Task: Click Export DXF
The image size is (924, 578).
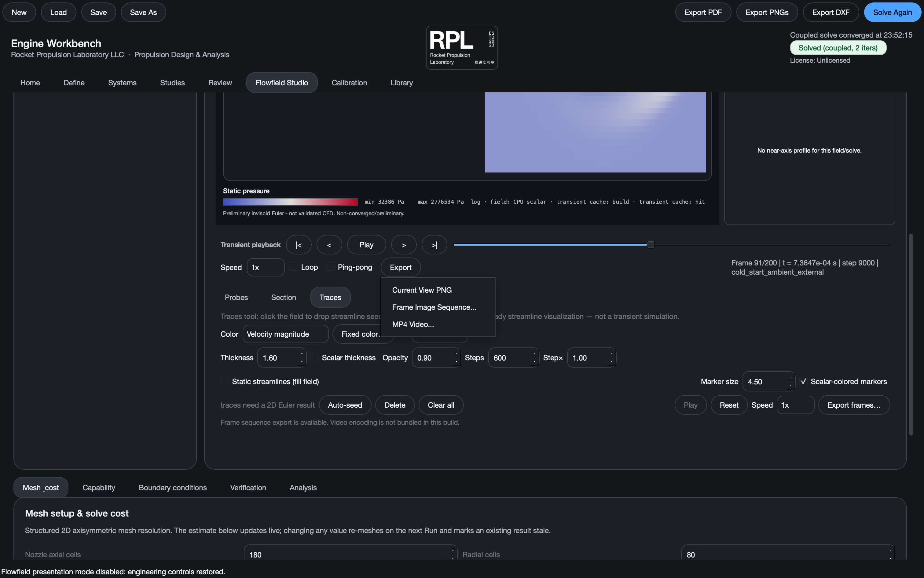Action: pyautogui.click(x=831, y=12)
